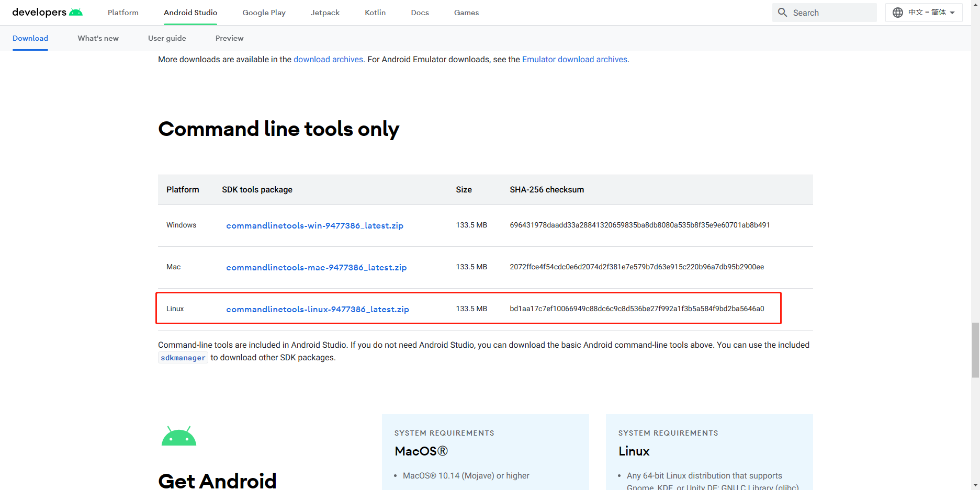Click the Emulator download archives link

click(x=575, y=59)
